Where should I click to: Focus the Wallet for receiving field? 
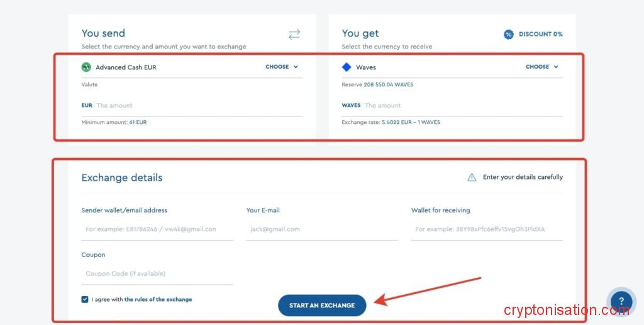pos(487,229)
